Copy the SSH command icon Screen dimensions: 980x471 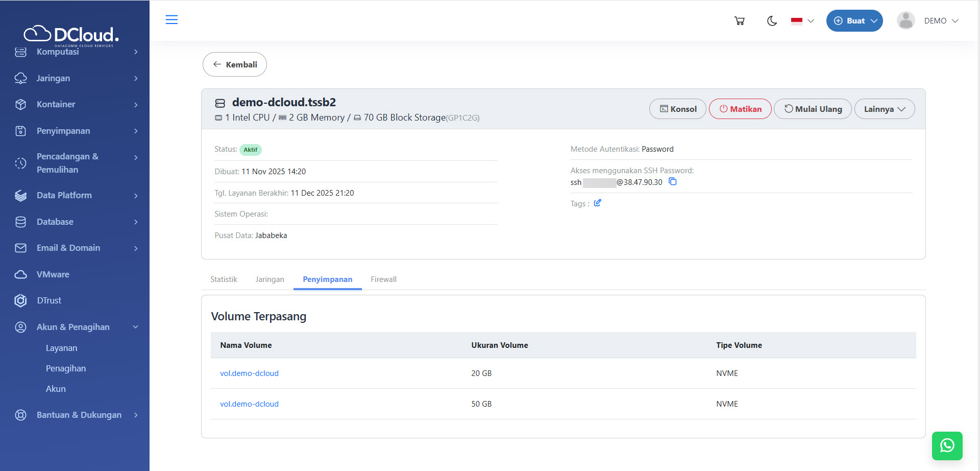673,182
